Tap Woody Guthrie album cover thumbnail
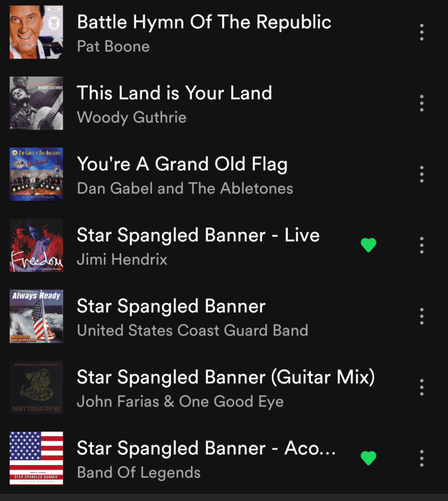448x501 pixels. (x=36, y=103)
